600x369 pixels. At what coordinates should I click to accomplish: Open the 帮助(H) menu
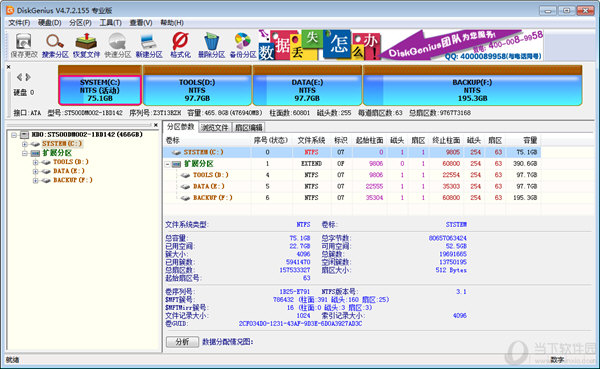(x=172, y=23)
